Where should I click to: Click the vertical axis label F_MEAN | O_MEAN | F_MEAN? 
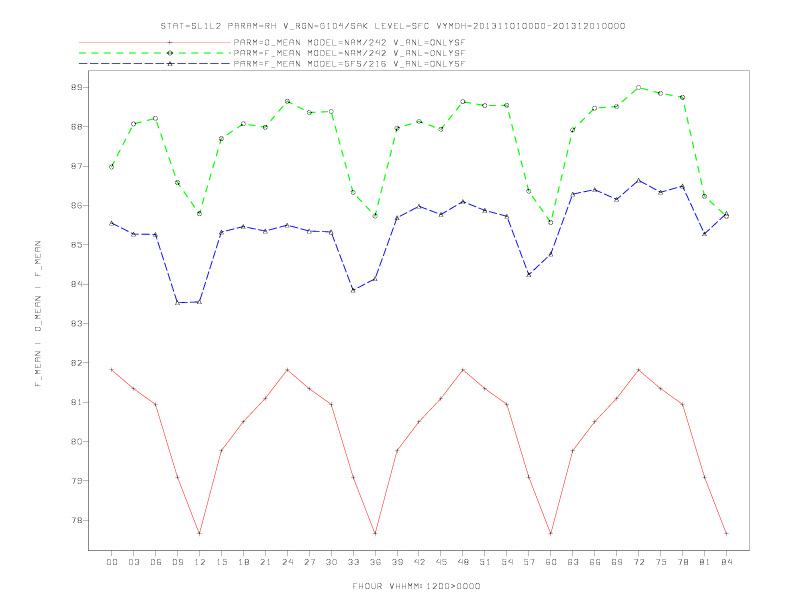click(38, 314)
